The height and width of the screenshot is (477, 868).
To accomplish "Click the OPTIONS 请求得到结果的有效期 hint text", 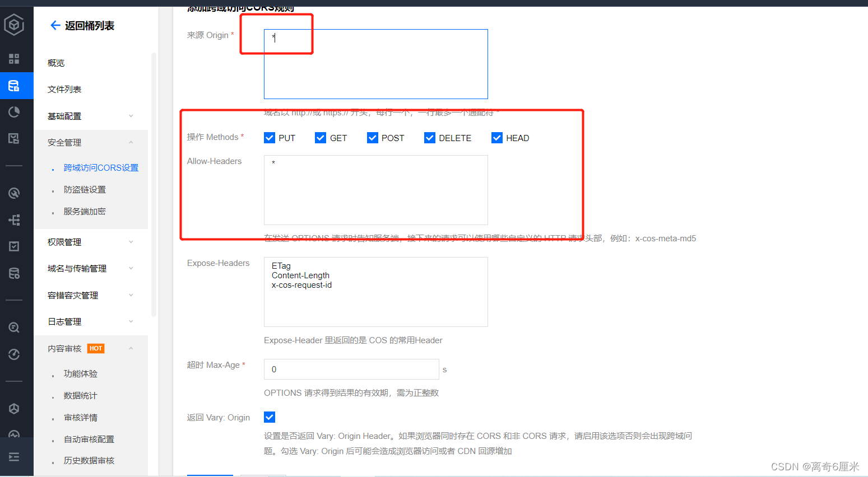I will (x=351, y=392).
